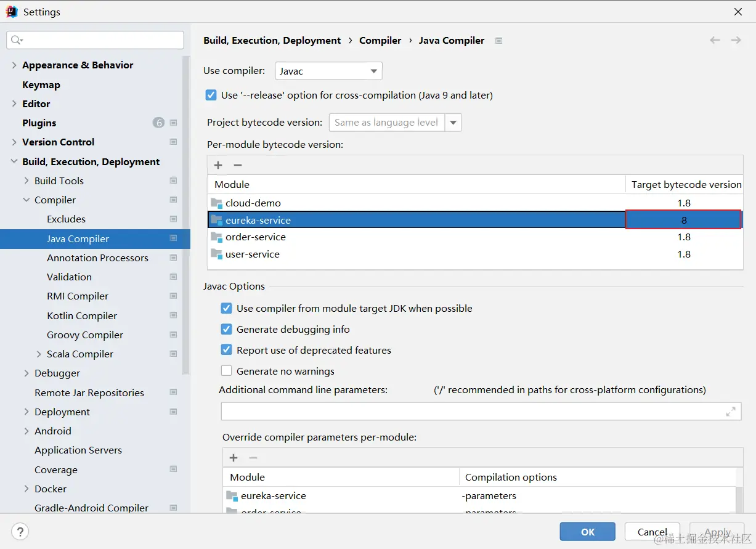
Task: Click the OK button
Action: coord(587,532)
